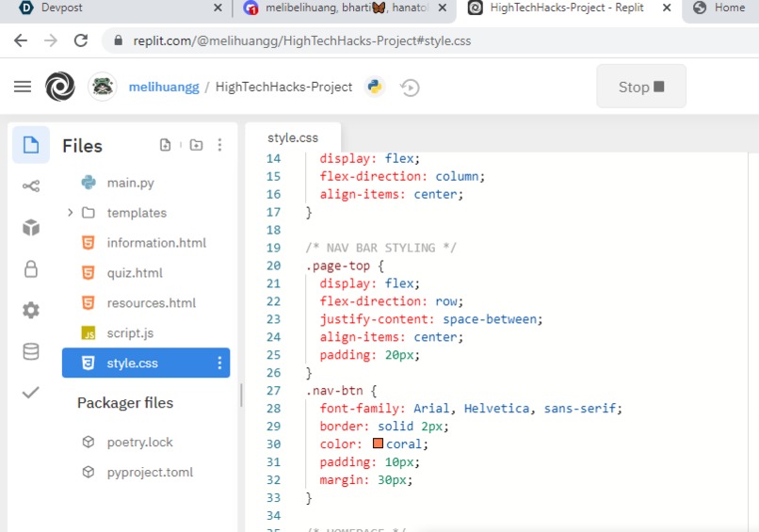Open the Version control sidebar icon
This screenshot has height=532, width=759.
coord(31,185)
